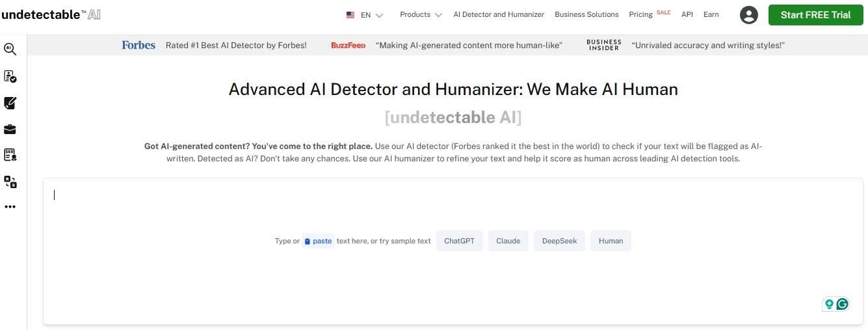Click the paste button in text area

tap(318, 241)
